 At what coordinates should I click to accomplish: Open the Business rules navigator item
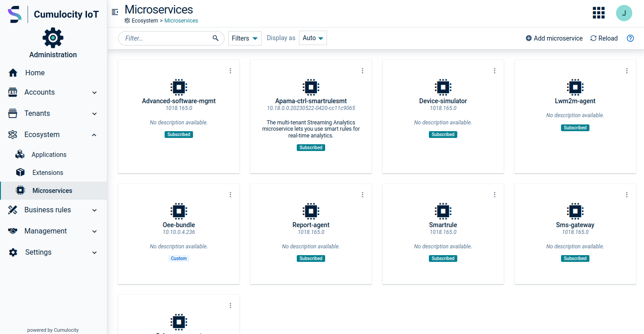53,210
